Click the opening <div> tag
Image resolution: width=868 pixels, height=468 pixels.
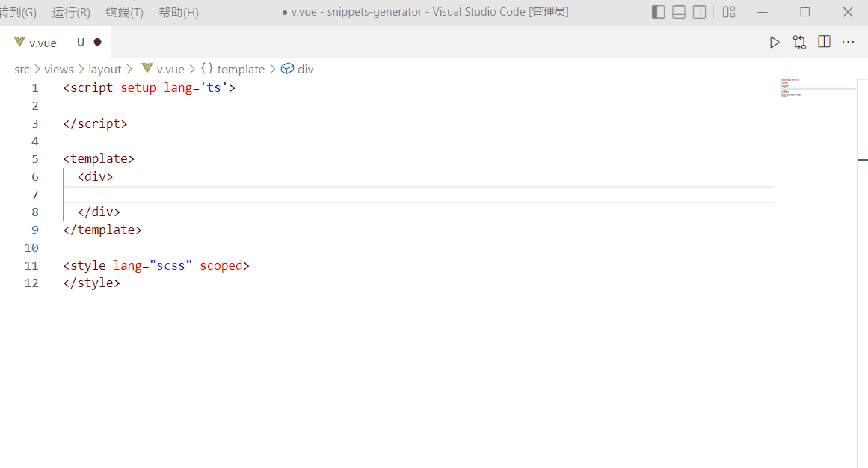click(95, 176)
